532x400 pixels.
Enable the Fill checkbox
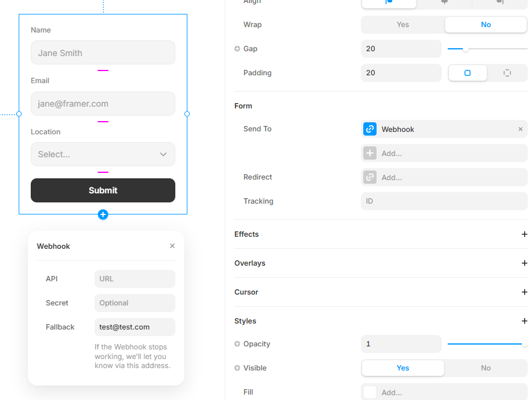(369, 392)
